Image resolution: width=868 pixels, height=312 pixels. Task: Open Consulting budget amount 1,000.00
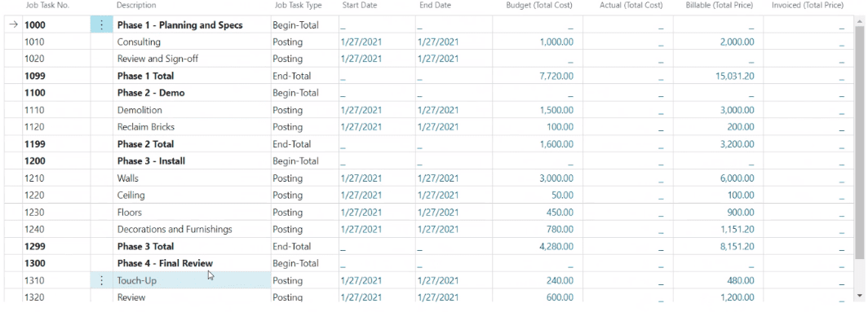tap(557, 42)
